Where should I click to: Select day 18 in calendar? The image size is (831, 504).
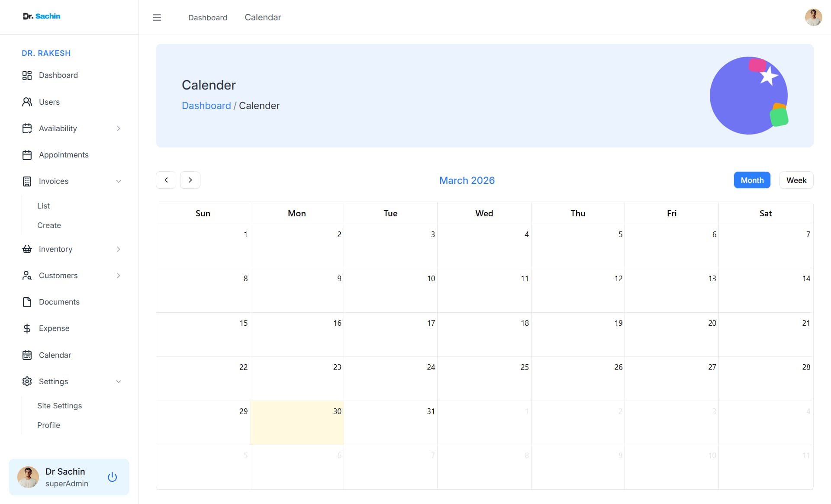point(484,334)
